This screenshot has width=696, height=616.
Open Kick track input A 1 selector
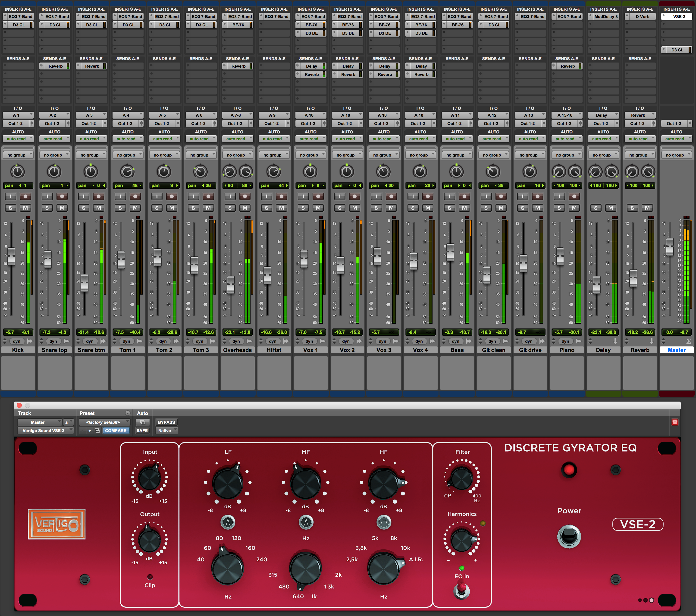18,115
